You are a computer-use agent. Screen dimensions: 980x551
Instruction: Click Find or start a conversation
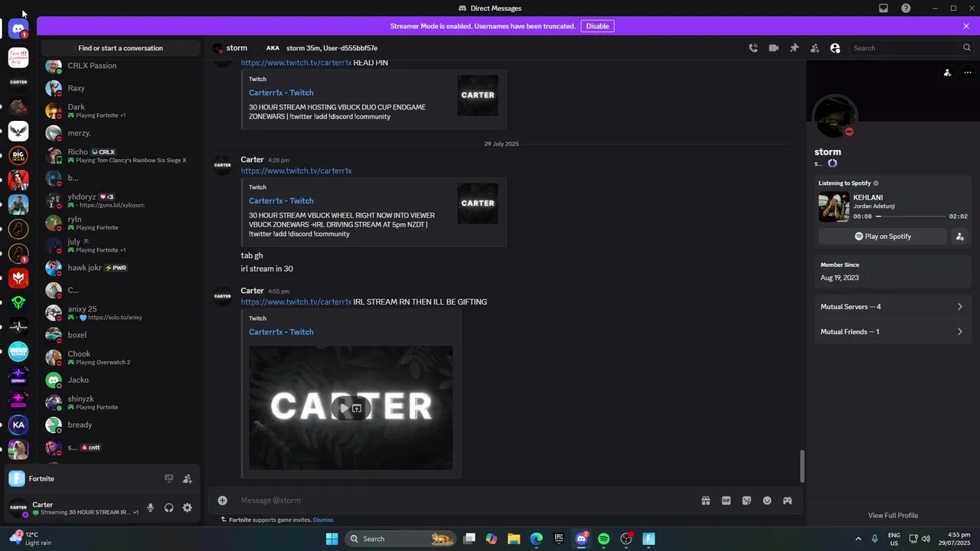coord(120,47)
